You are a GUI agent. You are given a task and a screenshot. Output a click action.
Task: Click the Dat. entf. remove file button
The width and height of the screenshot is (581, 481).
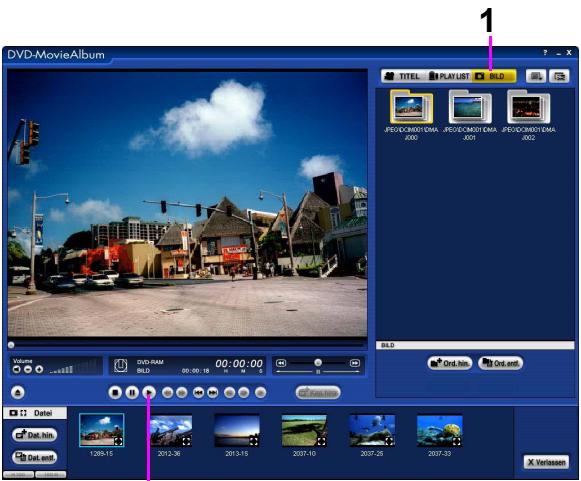pos(35,457)
